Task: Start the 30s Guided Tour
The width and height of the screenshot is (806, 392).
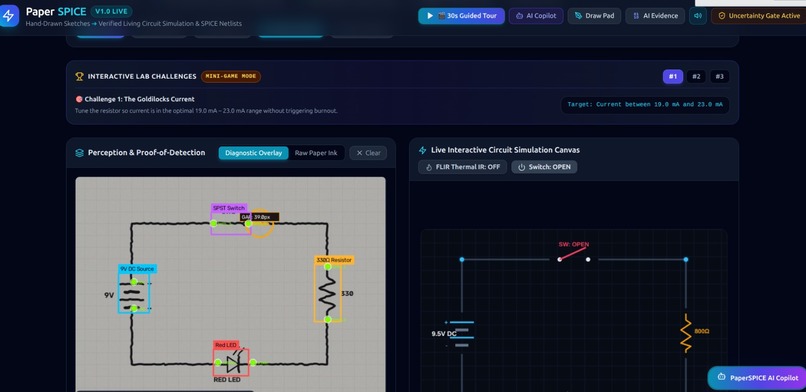Action: coord(461,16)
